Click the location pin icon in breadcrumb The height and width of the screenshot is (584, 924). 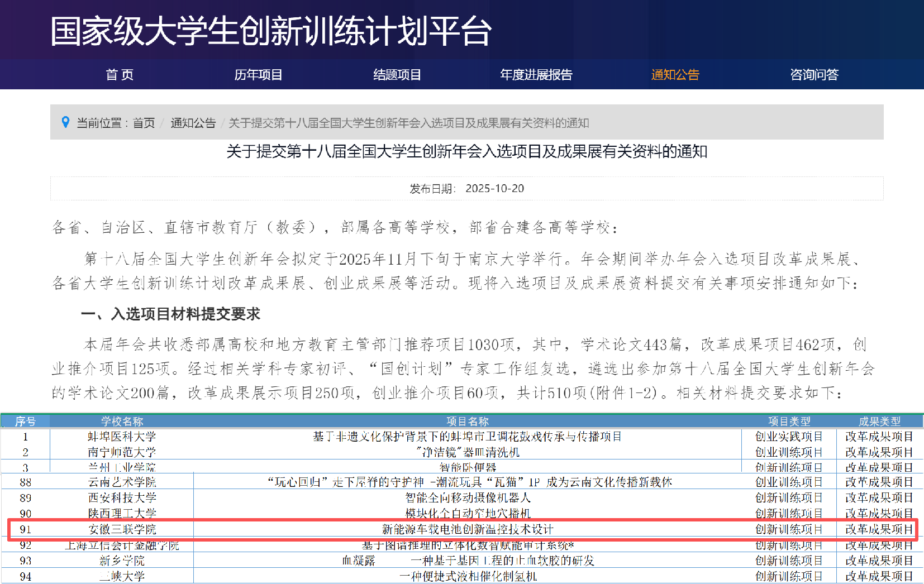coord(65,122)
